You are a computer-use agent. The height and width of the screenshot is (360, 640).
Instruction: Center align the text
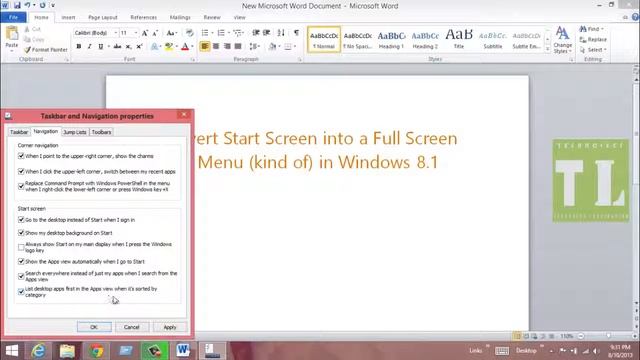point(216,46)
